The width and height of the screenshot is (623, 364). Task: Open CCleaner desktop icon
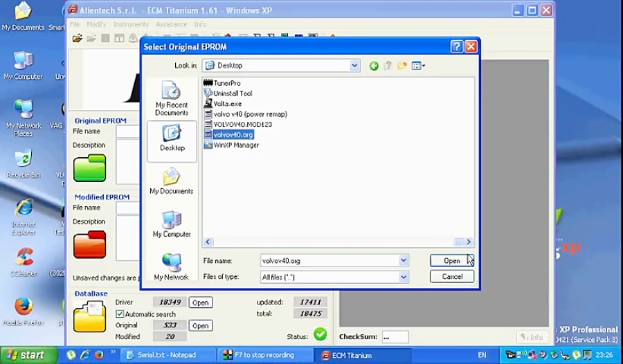coord(24,262)
